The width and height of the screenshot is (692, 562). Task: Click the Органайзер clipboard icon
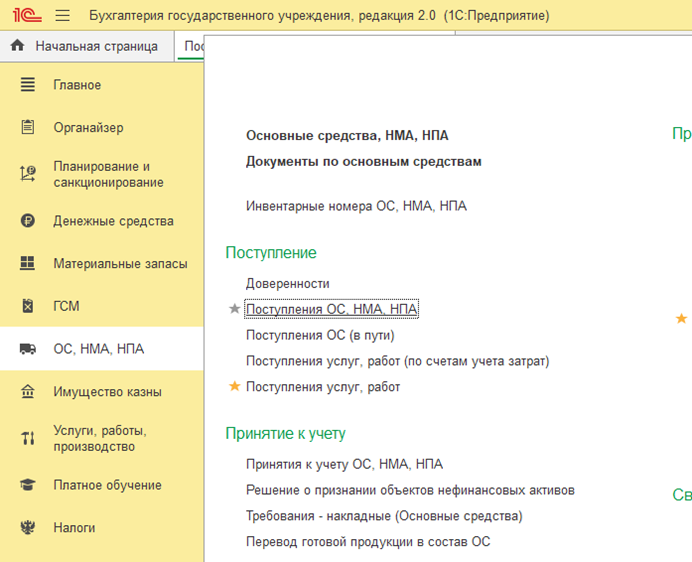tap(27, 127)
